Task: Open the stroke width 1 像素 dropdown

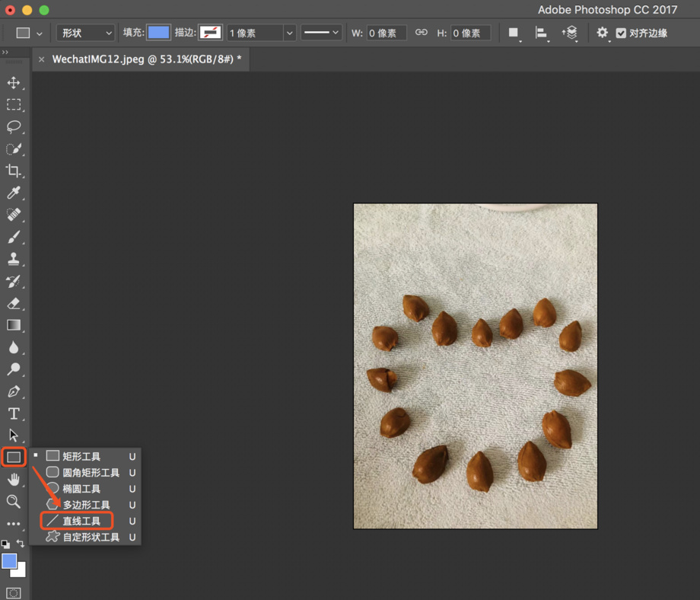Action: pos(289,33)
